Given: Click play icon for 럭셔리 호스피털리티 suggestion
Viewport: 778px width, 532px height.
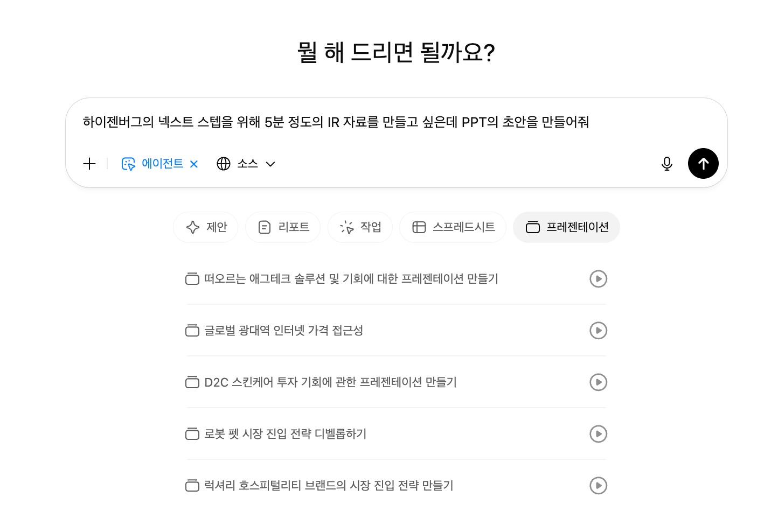Looking at the screenshot, I should pos(598,486).
